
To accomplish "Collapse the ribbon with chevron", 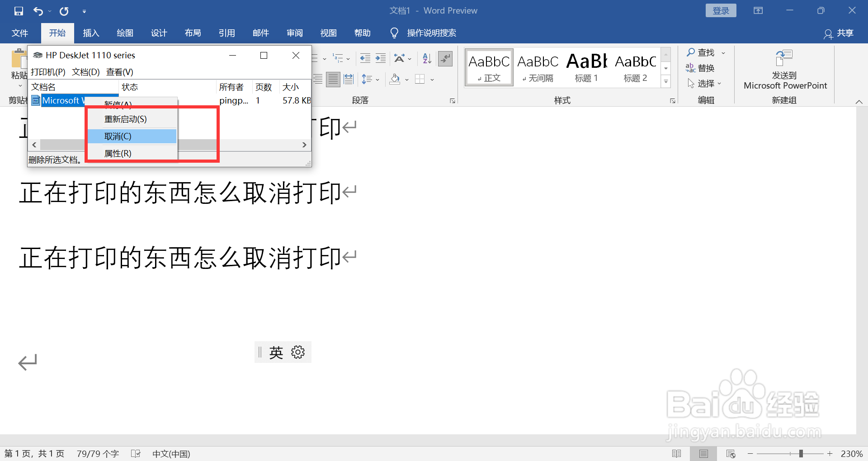I will 859,102.
